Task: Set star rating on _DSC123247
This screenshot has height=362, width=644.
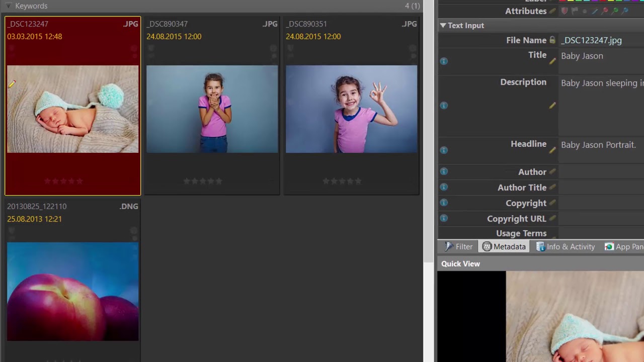Action: click(63, 181)
